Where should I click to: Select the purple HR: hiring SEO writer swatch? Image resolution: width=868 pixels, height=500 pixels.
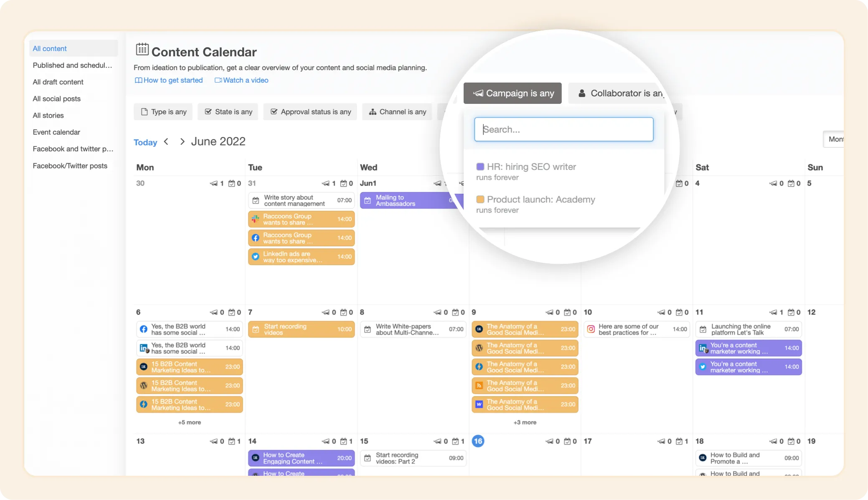[480, 167]
